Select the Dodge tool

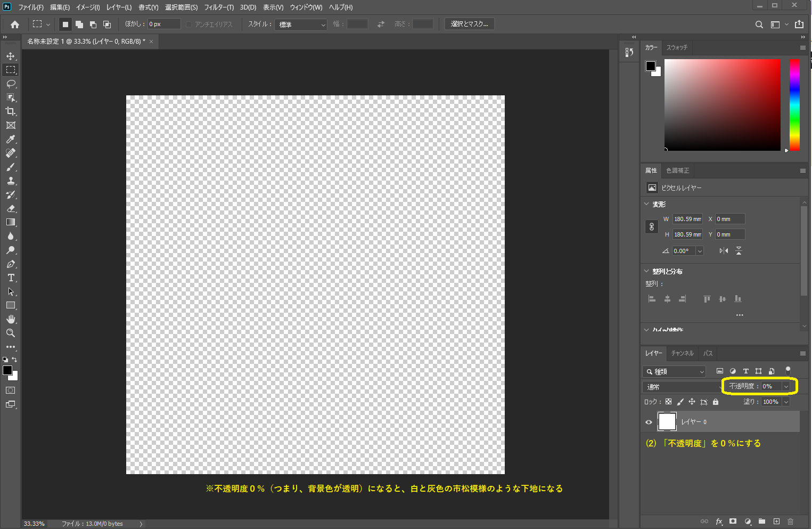[x=11, y=250]
